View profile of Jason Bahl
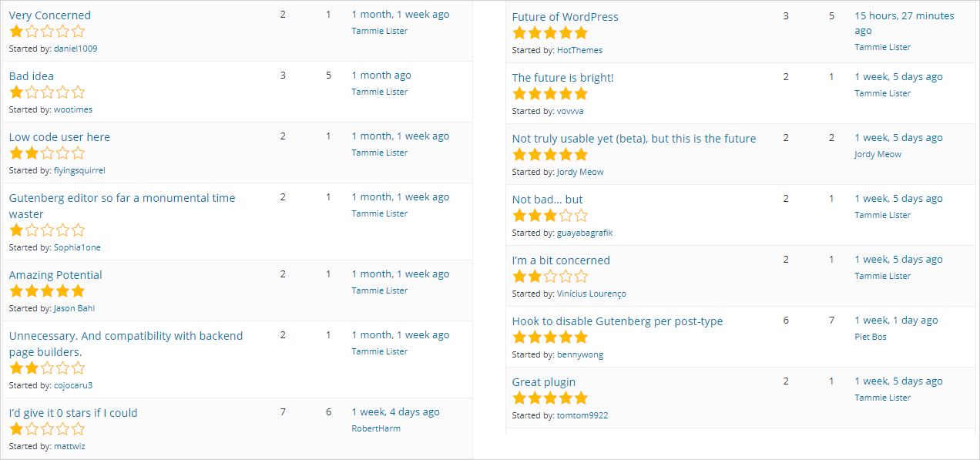 (x=74, y=308)
